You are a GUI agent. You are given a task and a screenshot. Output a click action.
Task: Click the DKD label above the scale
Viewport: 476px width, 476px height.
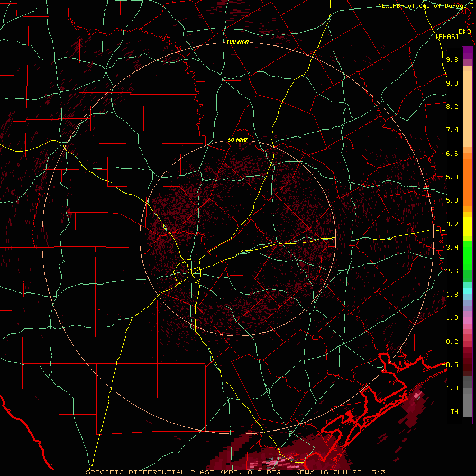tap(465, 32)
